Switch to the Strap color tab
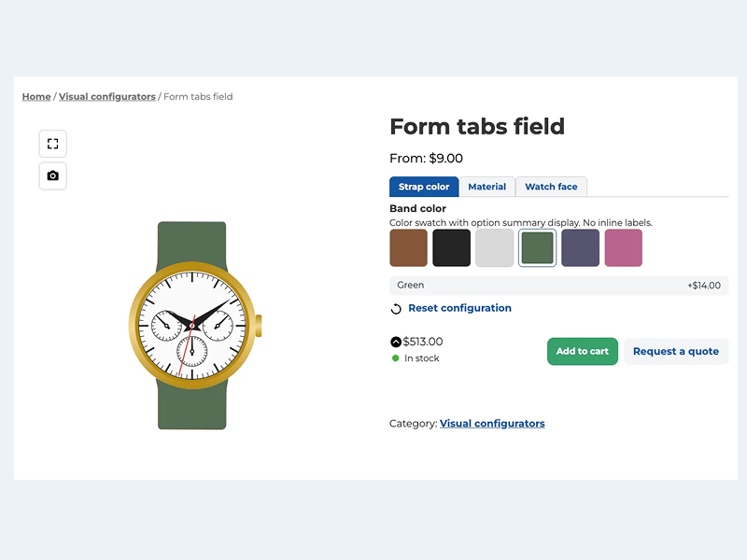Screen dimensions: 747x560 pyautogui.click(x=424, y=187)
